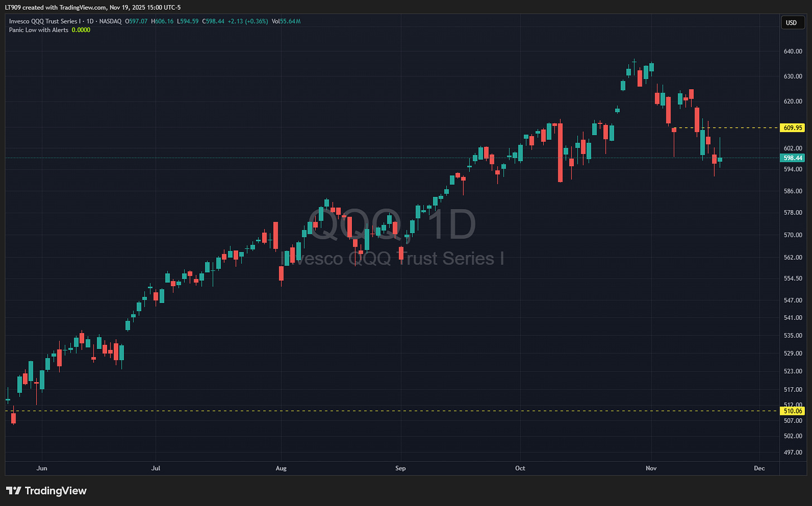Click the 640.00 price axis label
The height and width of the screenshot is (506, 812).
793,51
